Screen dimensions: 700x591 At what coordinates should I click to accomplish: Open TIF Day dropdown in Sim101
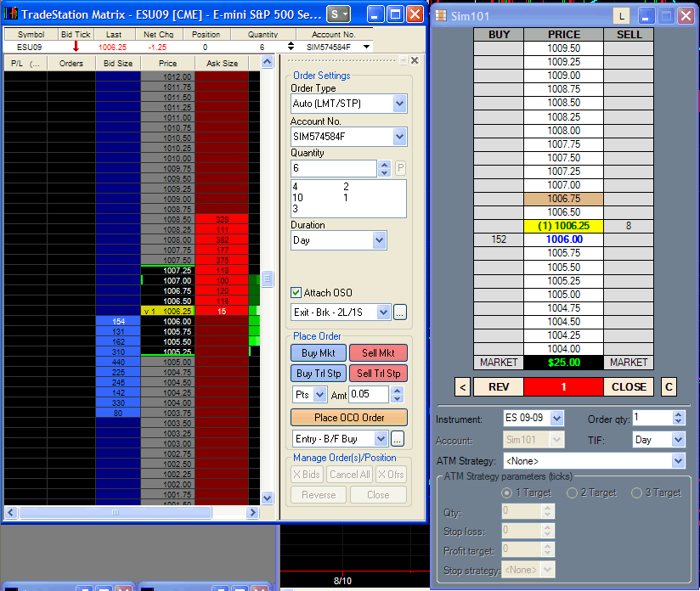pyautogui.click(x=678, y=440)
